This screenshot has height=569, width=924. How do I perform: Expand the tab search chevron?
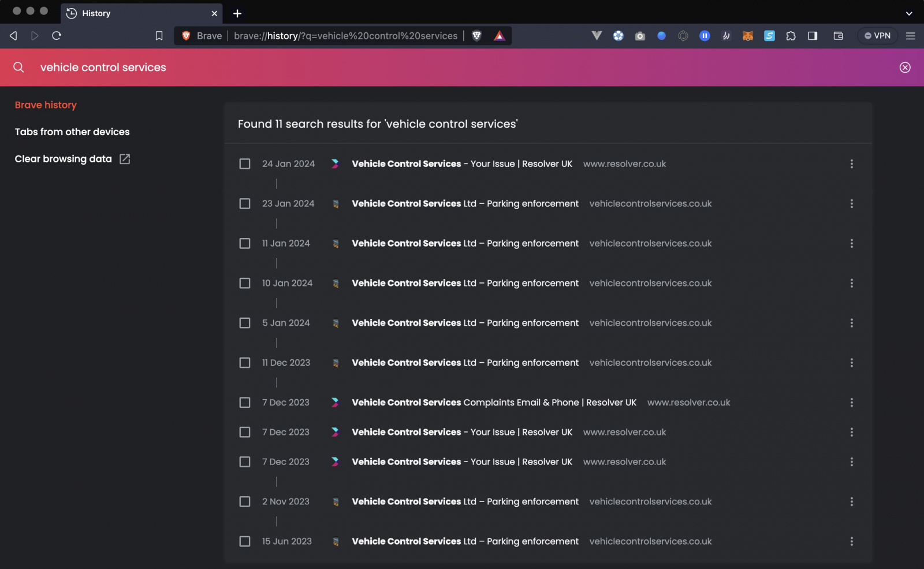(x=909, y=13)
